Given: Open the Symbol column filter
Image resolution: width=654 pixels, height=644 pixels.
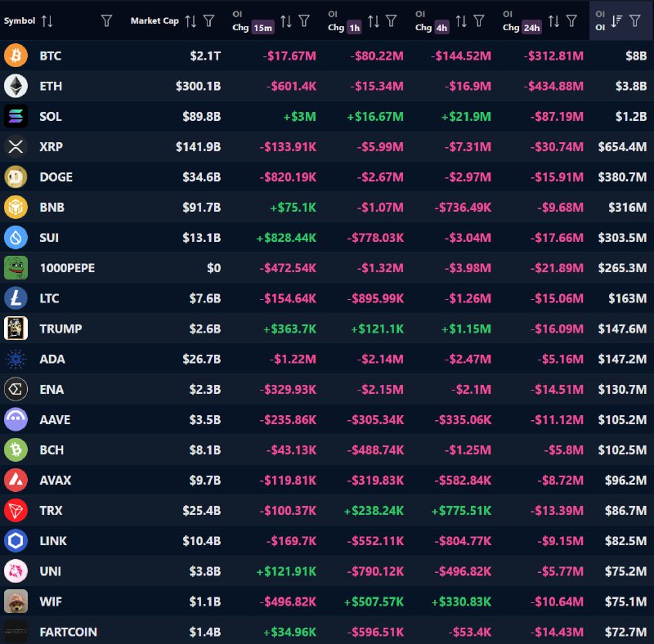Looking at the screenshot, I should tap(107, 21).
